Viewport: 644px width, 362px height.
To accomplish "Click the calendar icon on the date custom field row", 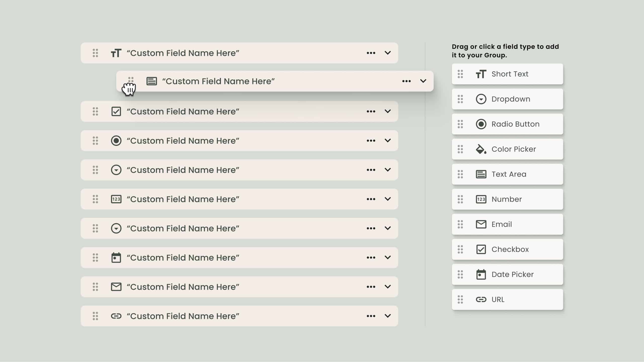I will 116,258.
